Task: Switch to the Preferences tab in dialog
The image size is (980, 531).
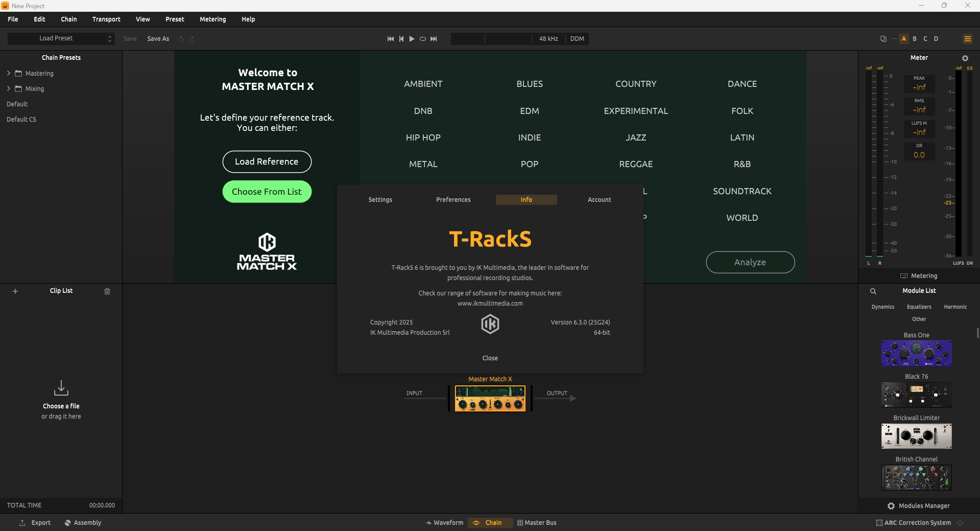Action: 453,200
